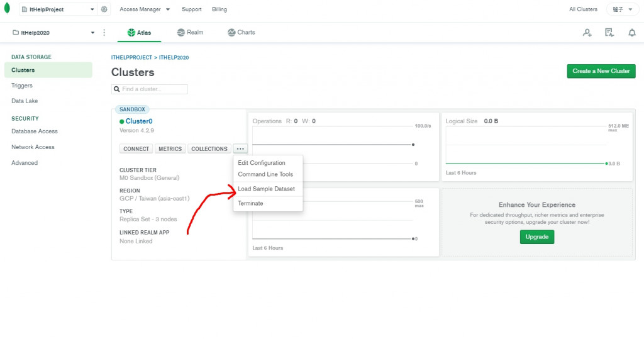The image size is (644, 339).
Task: Click the M0 Sandbox (General) tier text
Action: point(150,178)
